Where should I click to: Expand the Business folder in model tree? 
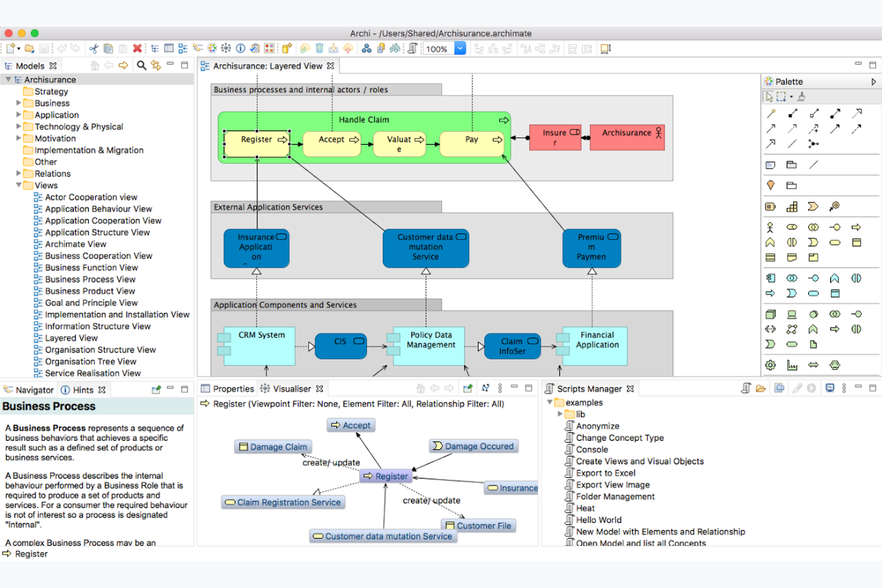(x=18, y=103)
